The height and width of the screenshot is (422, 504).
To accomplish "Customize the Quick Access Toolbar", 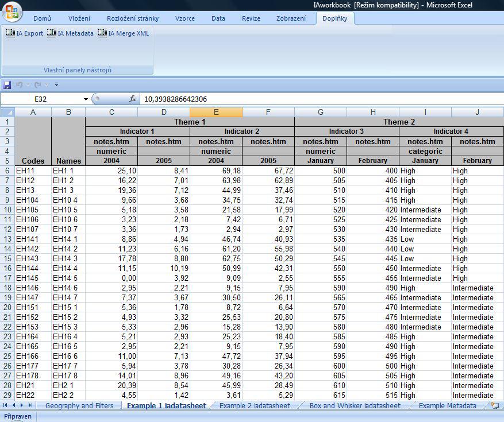I will coord(56,85).
